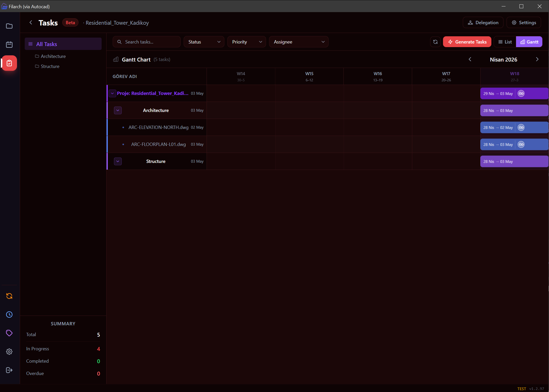Collapse the Architecture group row
Image resolution: width=549 pixels, height=392 pixels.
tap(118, 110)
